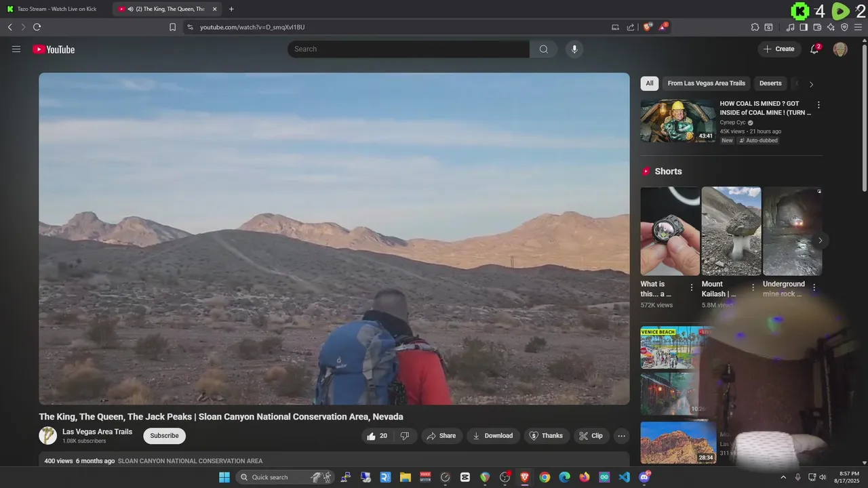Image resolution: width=868 pixels, height=488 pixels.
Task: Go to YouTube home via logo
Action: (54, 49)
